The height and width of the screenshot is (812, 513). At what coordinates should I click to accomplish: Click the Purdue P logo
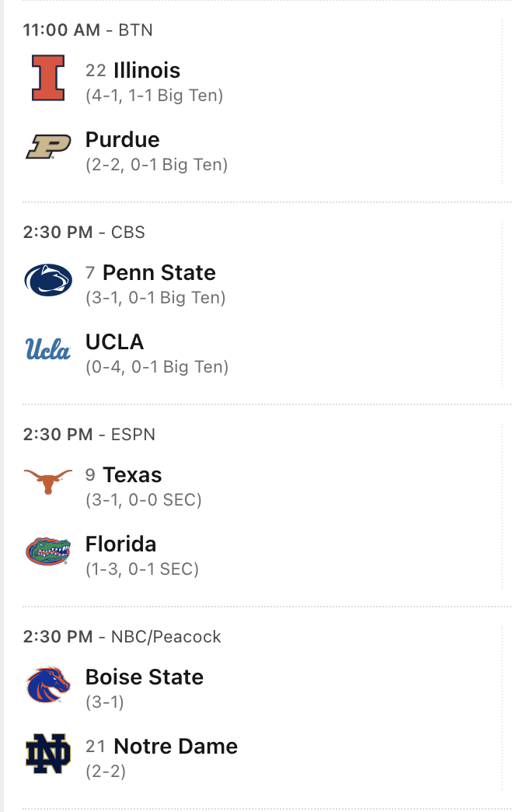click(x=48, y=146)
